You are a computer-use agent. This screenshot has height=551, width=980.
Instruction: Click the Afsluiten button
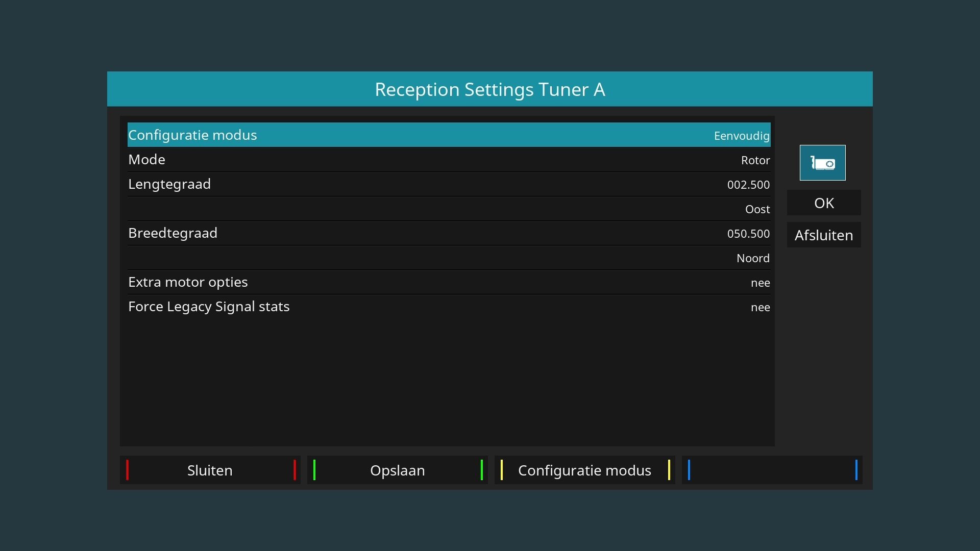coord(823,235)
